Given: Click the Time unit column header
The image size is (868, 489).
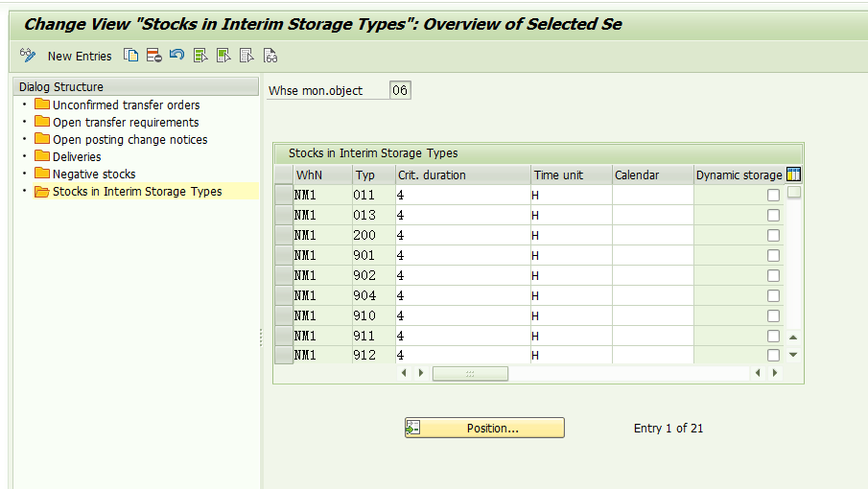Looking at the screenshot, I should [572, 175].
